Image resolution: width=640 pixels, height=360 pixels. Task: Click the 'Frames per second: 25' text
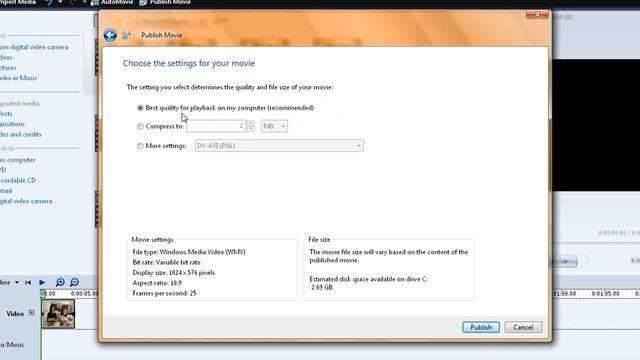164,293
